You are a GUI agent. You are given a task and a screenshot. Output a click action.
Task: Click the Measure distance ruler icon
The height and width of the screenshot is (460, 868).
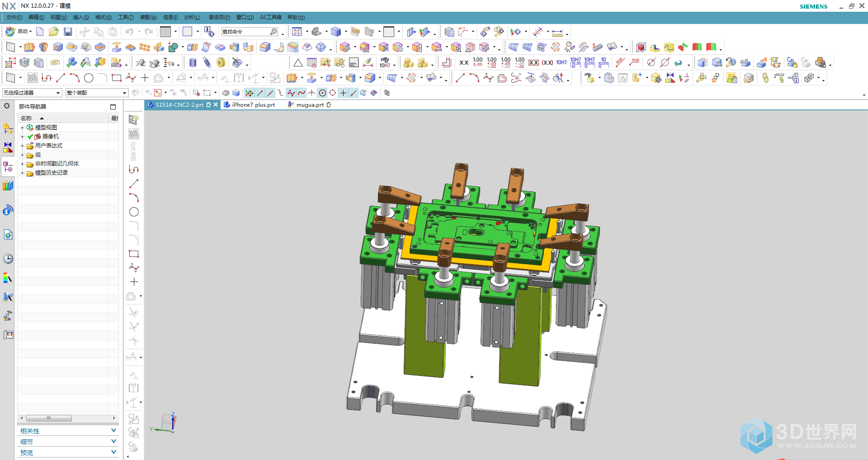(x=557, y=32)
